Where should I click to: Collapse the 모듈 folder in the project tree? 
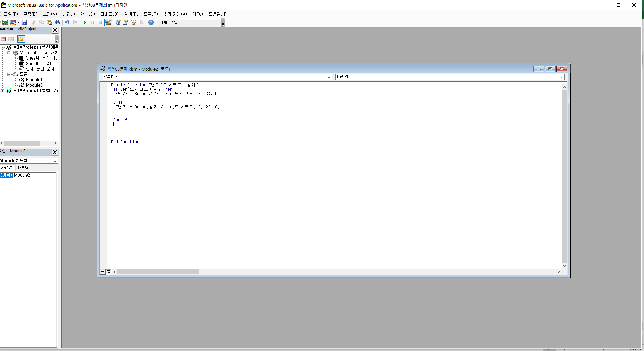point(9,74)
